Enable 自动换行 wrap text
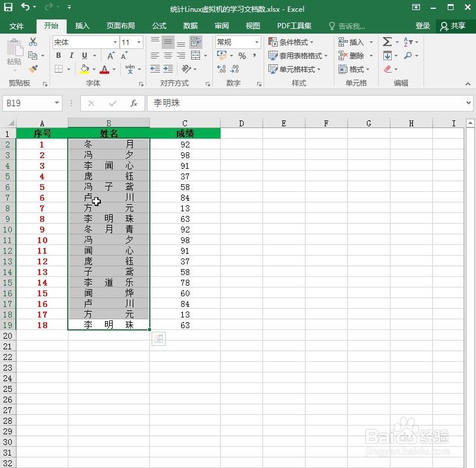 tap(196, 41)
